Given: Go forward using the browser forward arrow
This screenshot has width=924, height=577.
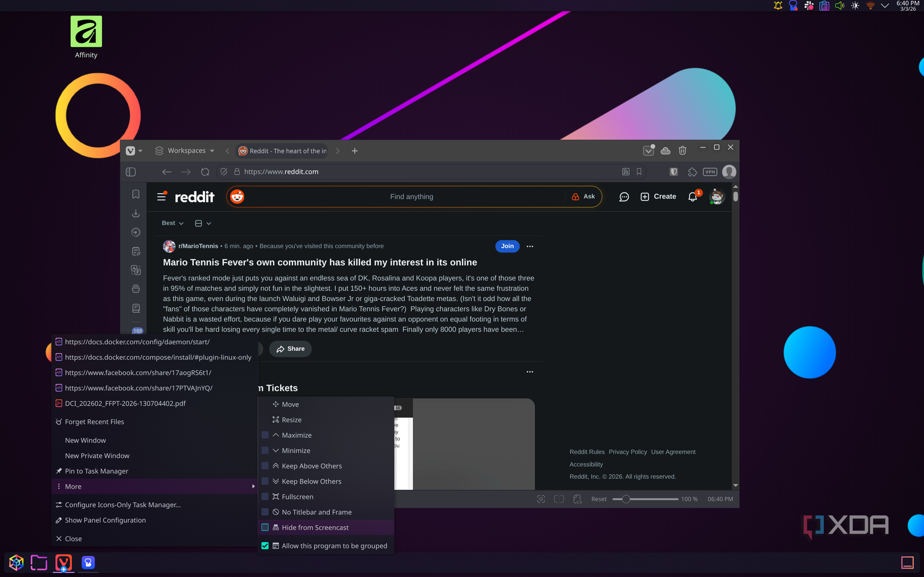Looking at the screenshot, I should coord(186,172).
